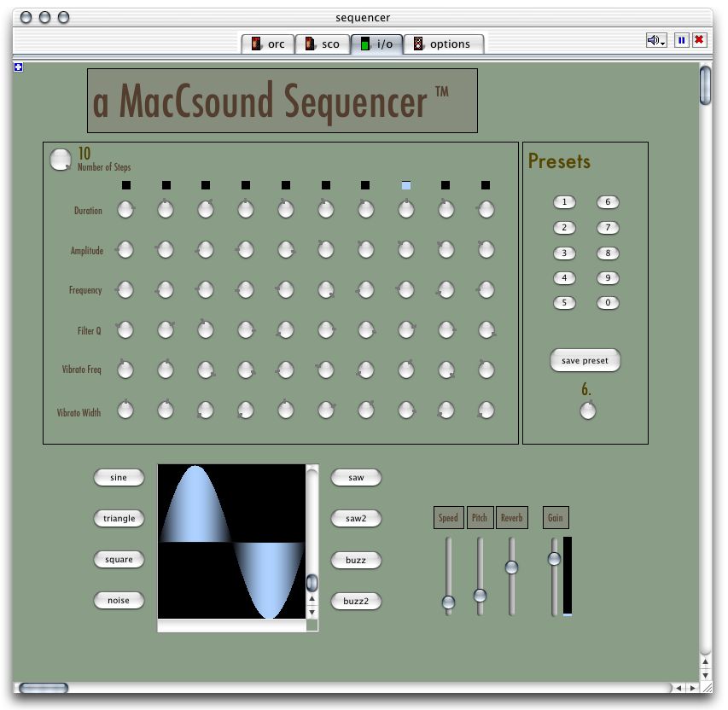This screenshot has width=728, height=710.
Task: Click the waveform display down arrow
Action: pos(312,613)
